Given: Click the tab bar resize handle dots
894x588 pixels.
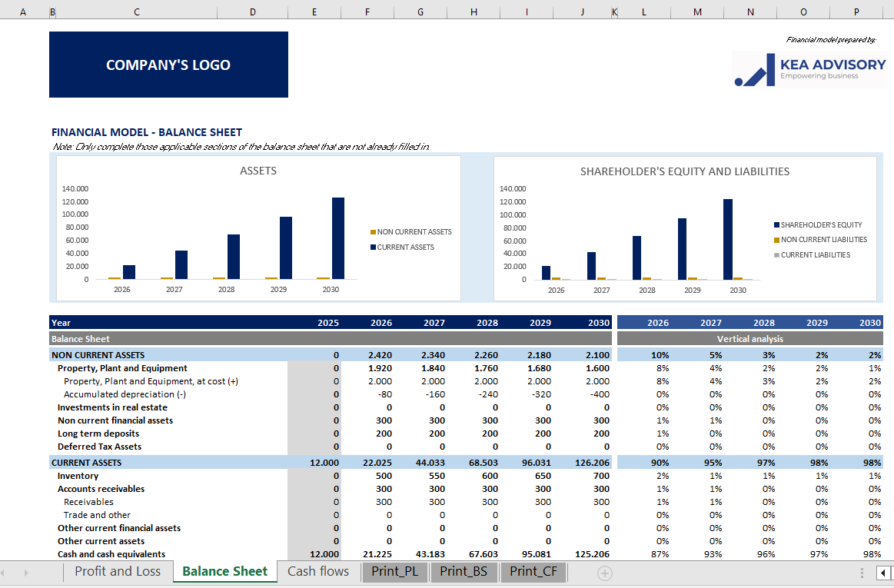Looking at the screenshot, I should click(862, 573).
